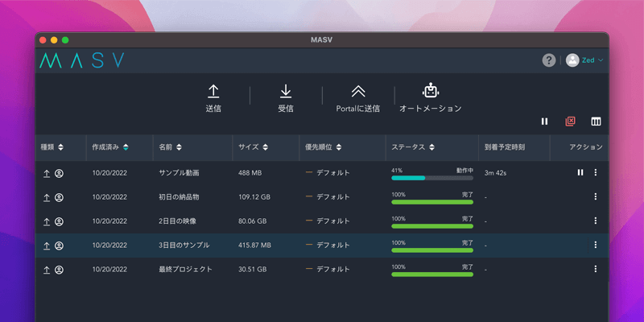Open the 送信 upload icon

[x=213, y=91]
